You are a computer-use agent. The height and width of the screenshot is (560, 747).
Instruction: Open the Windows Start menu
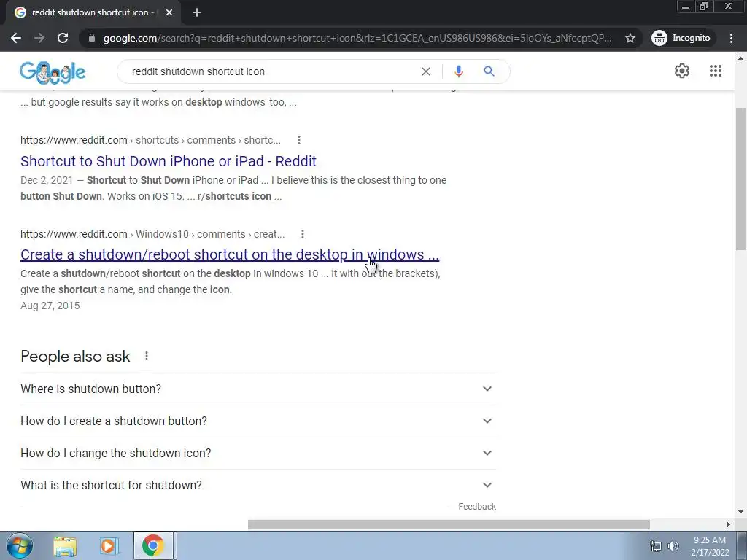click(x=20, y=545)
